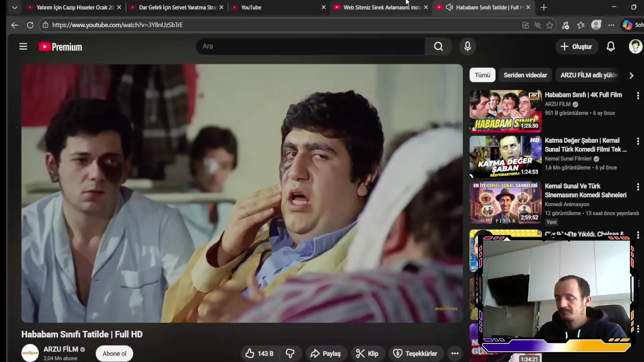Close the Dar Gelirli İçin Servet tab

(222, 8)
